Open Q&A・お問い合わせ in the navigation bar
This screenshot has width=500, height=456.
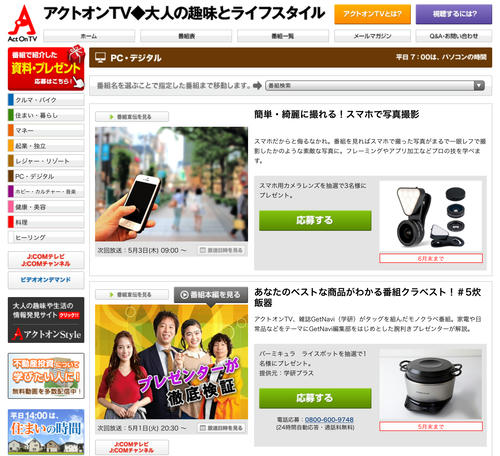[454, 36]
